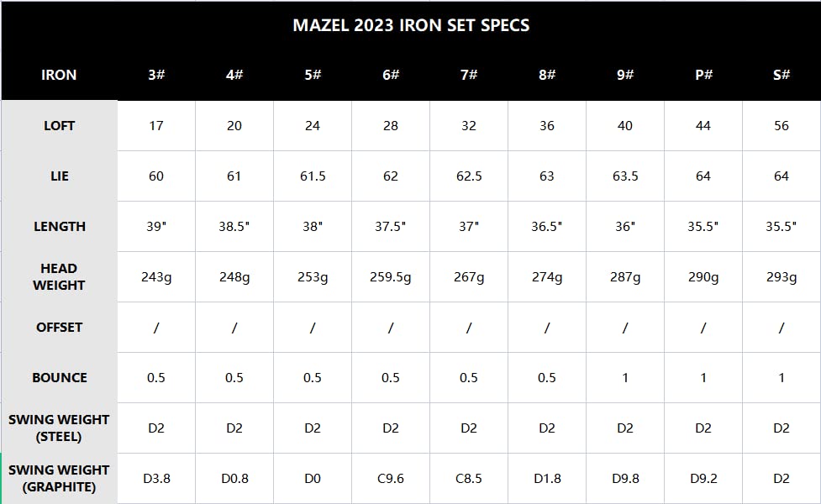The image size is (821, 504).
Task: Select the S# column header
Action: [x=782, y=75]
